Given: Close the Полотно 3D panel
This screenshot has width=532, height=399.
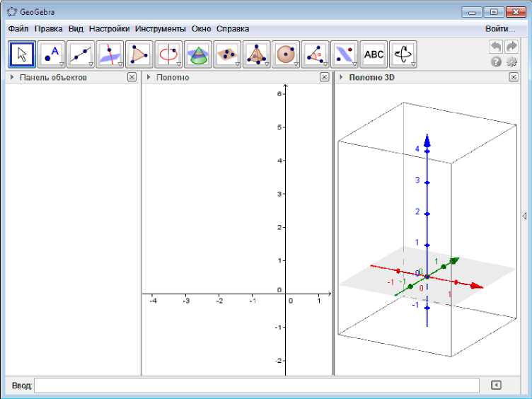Looking at the screenshot, I should pos(514,77).
